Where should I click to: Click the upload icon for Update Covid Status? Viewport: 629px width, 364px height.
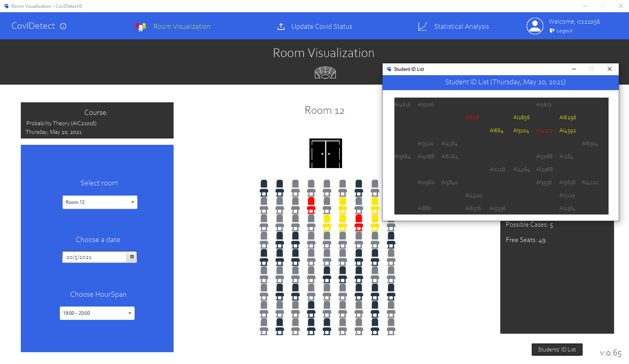(x=281, y=27)
